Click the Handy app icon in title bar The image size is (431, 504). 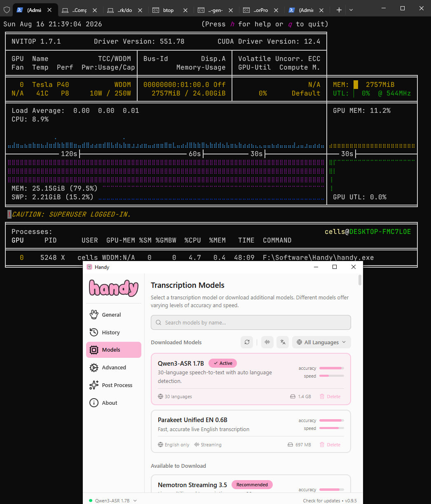(x=89, y=267)
